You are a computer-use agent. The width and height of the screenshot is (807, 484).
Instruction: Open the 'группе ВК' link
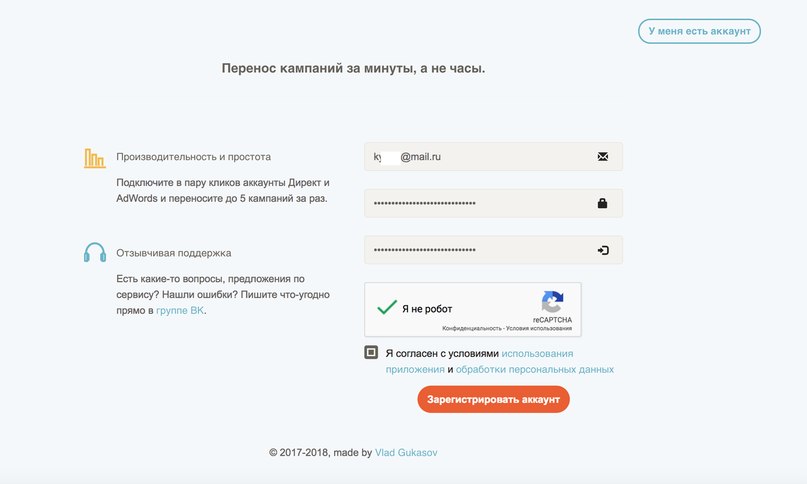[180, 310]
